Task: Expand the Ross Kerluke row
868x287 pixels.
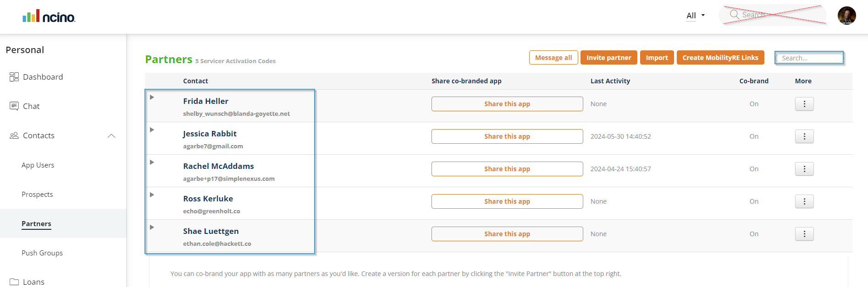Action: pyautogui.click(x=152, y=195)
